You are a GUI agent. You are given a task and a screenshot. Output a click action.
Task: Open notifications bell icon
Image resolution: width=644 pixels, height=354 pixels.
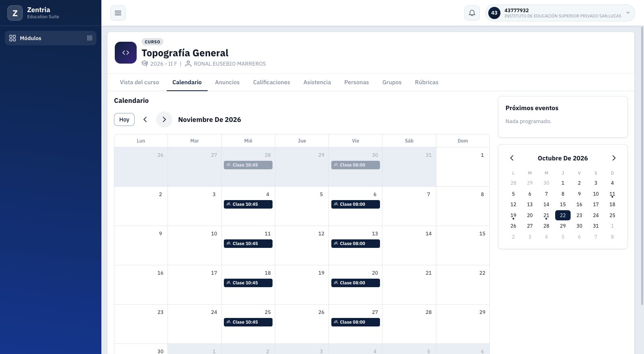tap(472, 13)
